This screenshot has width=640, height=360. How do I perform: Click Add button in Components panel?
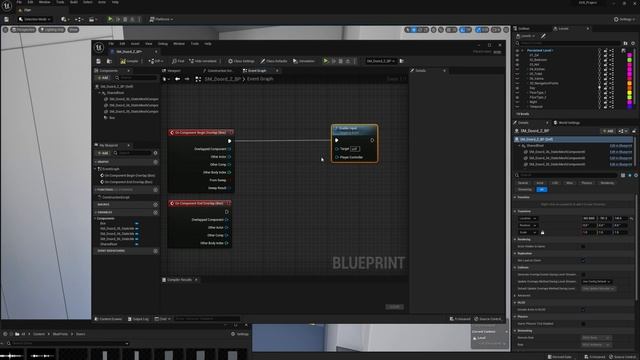point(103,78)
